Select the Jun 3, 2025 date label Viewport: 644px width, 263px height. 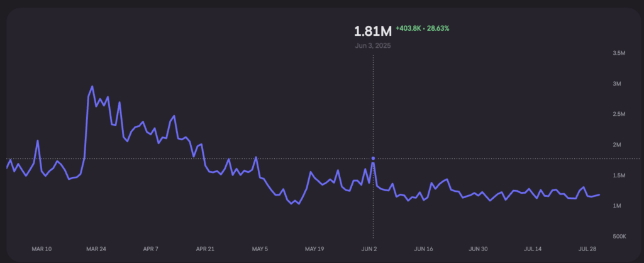372,46
